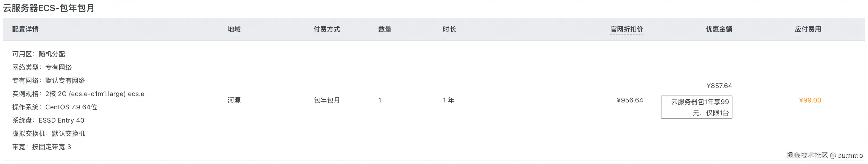868x164 pixels.
Task: Click the 实例规格 ecs.e-c1m1.large line
Action: (78, 94)
